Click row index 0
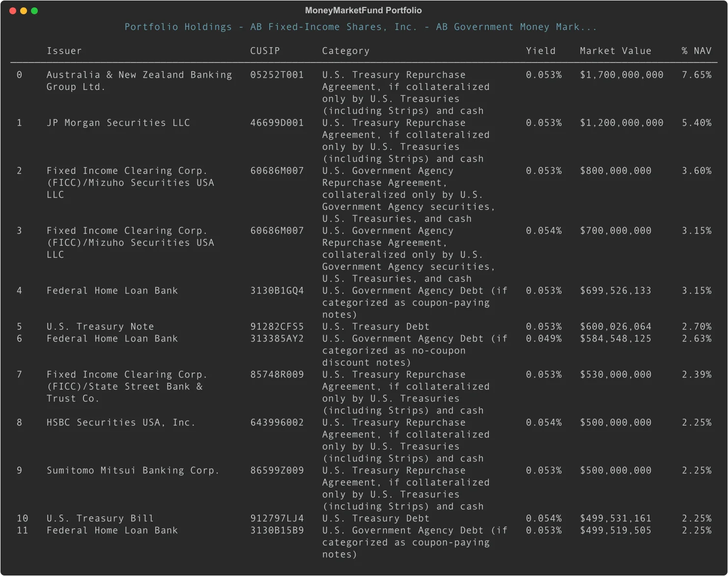 19,75
